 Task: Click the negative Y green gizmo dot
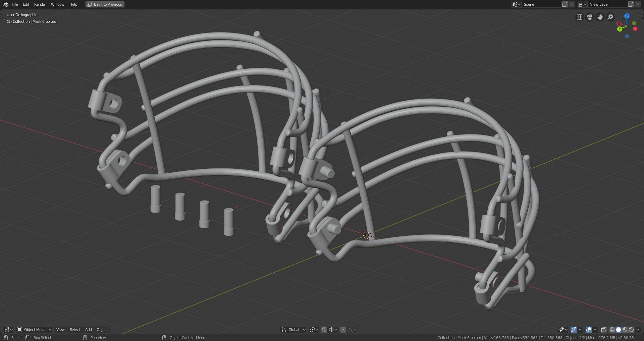click(x=634, y=23)
